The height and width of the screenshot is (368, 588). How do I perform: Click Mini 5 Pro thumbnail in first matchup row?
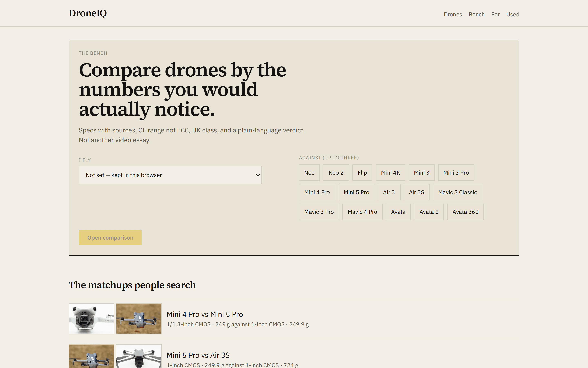[139, 319]
